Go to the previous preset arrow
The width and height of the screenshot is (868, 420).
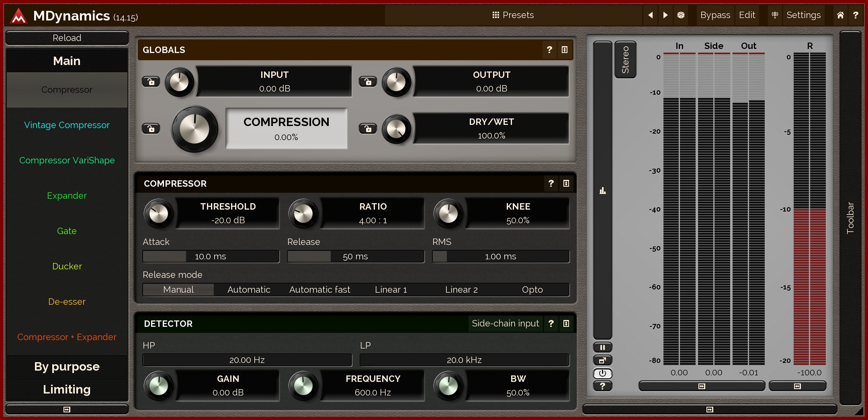650,15
